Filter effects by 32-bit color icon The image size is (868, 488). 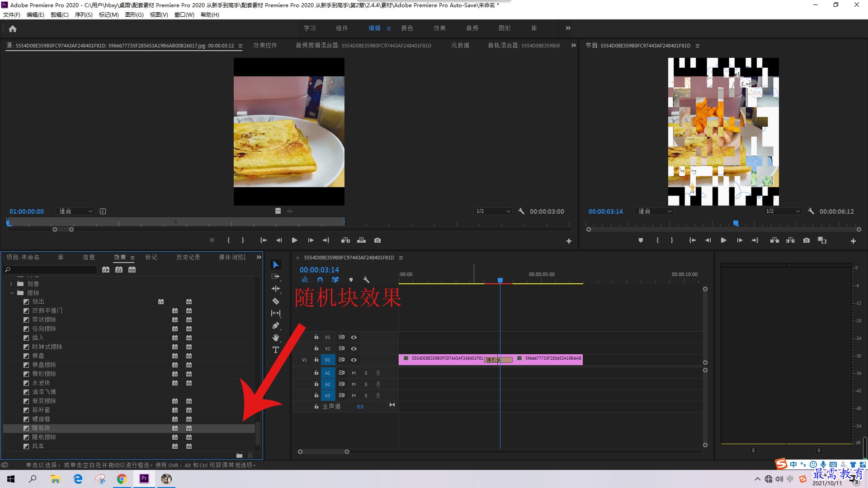tap(119, 270)
